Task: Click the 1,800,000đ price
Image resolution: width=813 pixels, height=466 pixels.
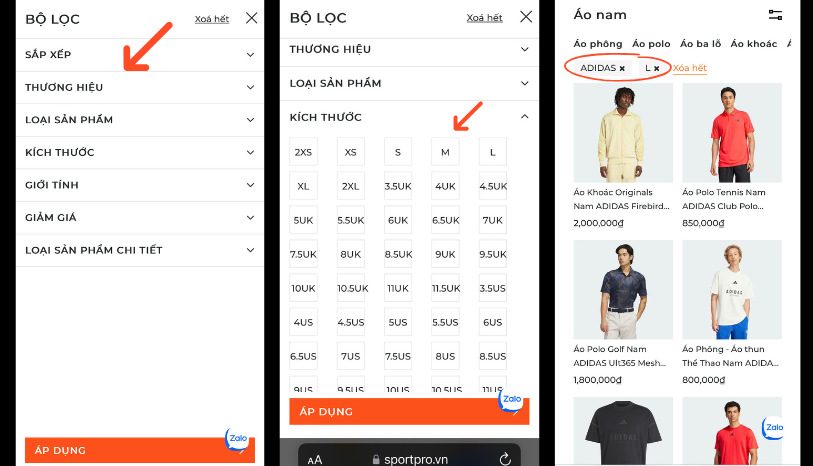Action: (597, 380)
